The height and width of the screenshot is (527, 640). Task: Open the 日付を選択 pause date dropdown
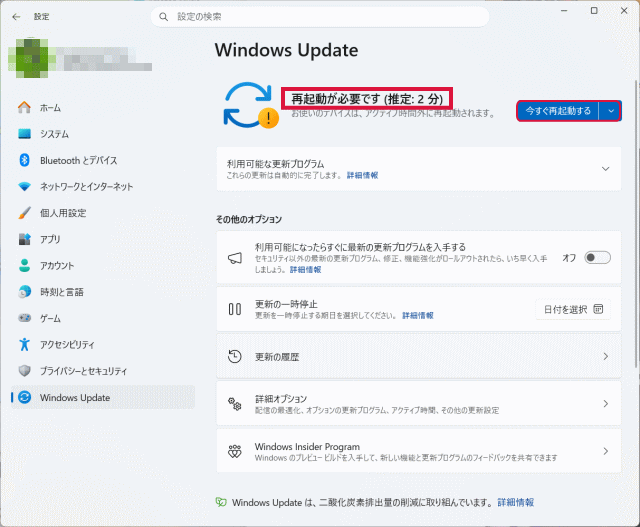pos(573,309)
